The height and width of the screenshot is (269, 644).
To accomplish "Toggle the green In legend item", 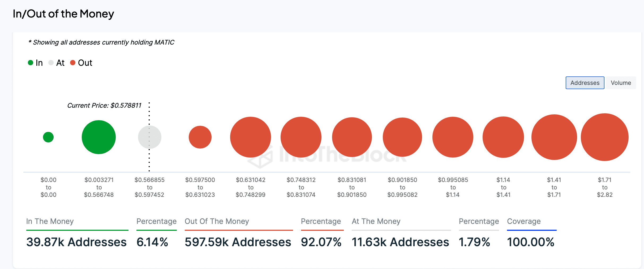I will click(35, 63).
